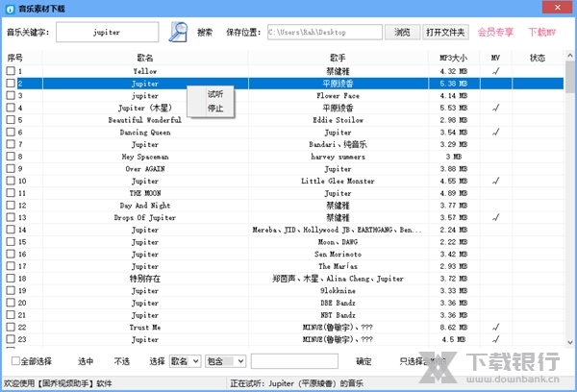Screen dimensions: 577x392
Task: Click the MV checkmark for Dancing Queen row
Action: (x=495, y=132)
